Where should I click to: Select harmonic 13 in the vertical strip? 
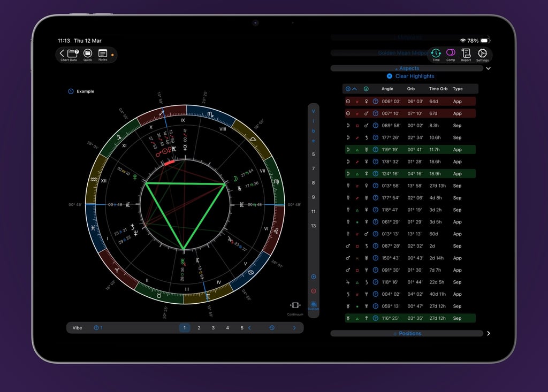[x=314, y=226]
